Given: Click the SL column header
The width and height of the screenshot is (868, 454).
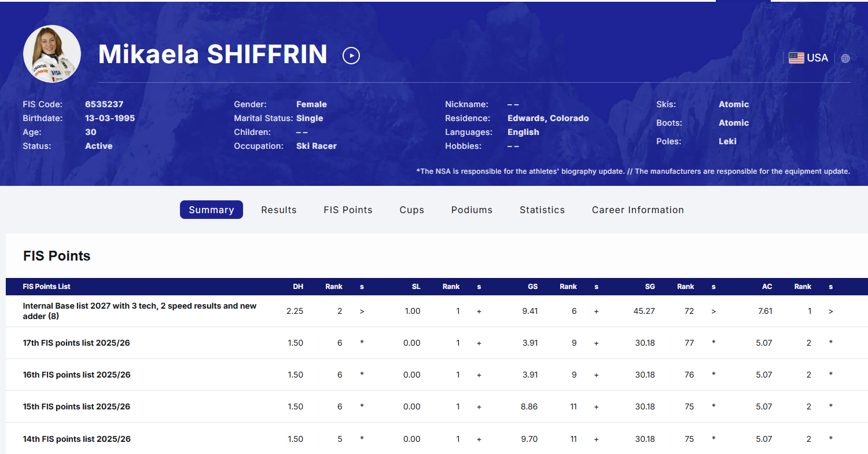Looking at the screenshot, I should tap(416, 287).
